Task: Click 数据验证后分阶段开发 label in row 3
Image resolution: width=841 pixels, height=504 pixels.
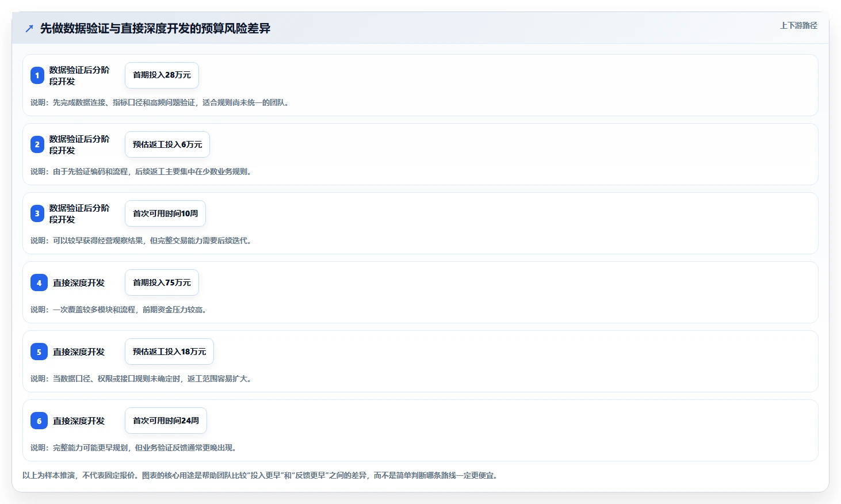Action: [x=79, y=213]
